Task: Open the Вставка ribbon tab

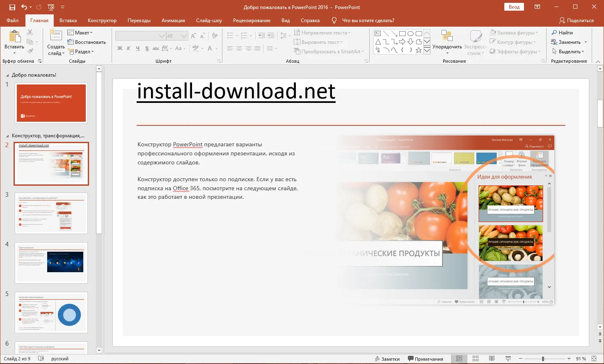Action: pos(68,20)
